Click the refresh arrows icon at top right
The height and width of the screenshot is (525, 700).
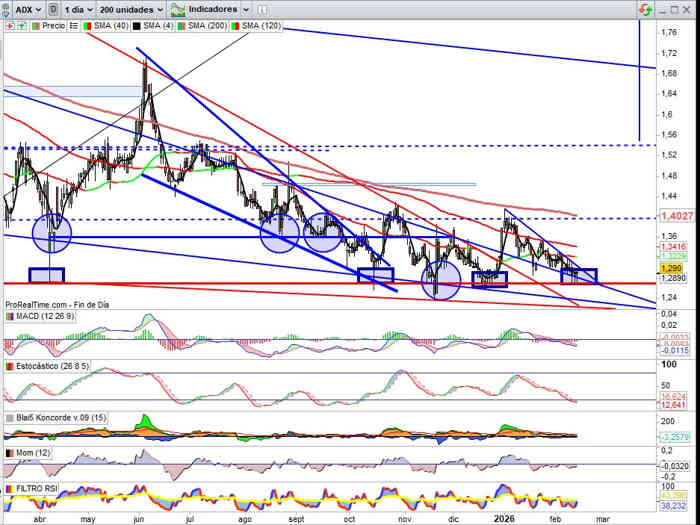(x=647, y=9)
